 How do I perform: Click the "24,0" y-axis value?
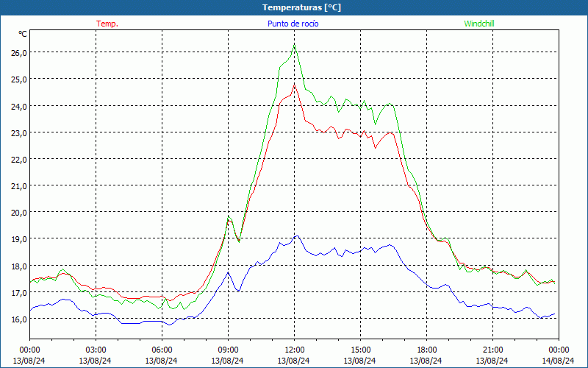[x=19, y=106]
